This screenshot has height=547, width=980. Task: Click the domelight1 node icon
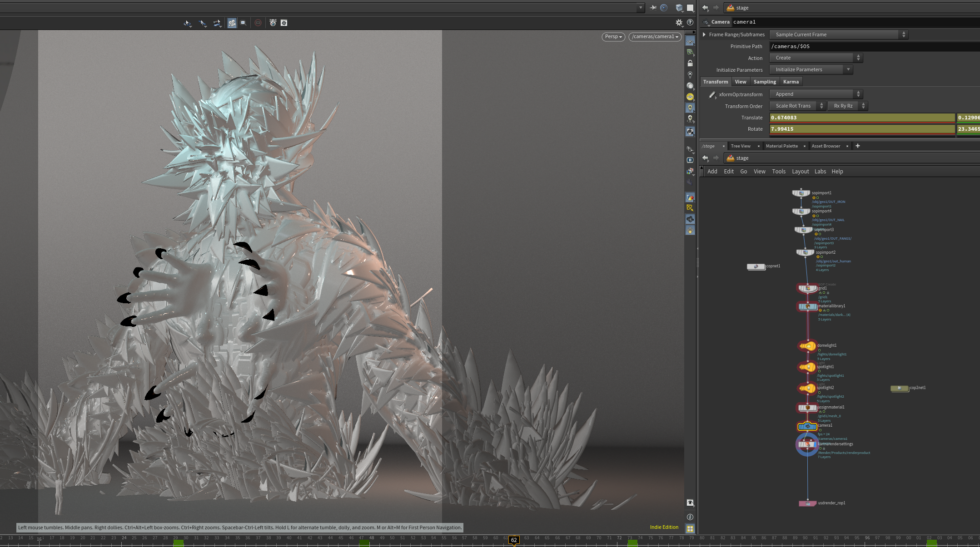click(x=807, y=346)
